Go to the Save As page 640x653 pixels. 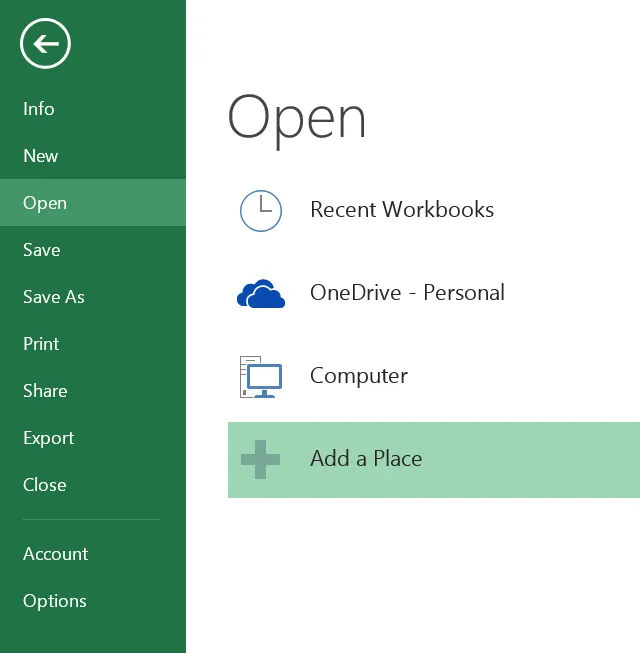pos(54,297)
